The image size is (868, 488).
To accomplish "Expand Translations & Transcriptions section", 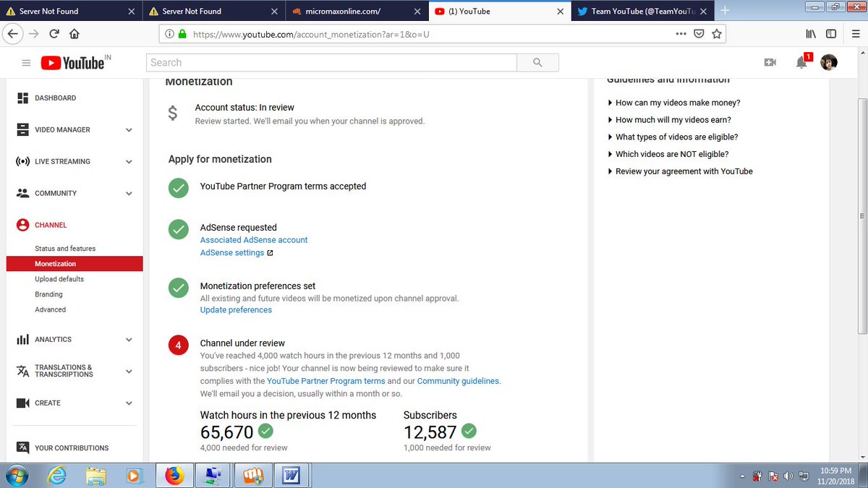I will [129, 372].
